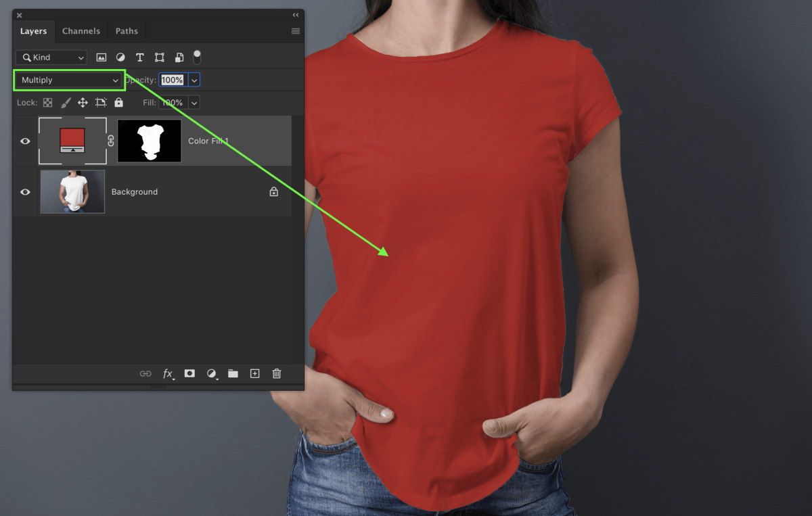Delete layer trash icon

277,373
